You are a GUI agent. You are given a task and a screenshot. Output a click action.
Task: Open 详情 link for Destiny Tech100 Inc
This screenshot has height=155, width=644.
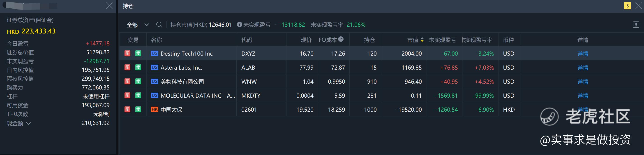pyautogui.click(x=583, y=54)
